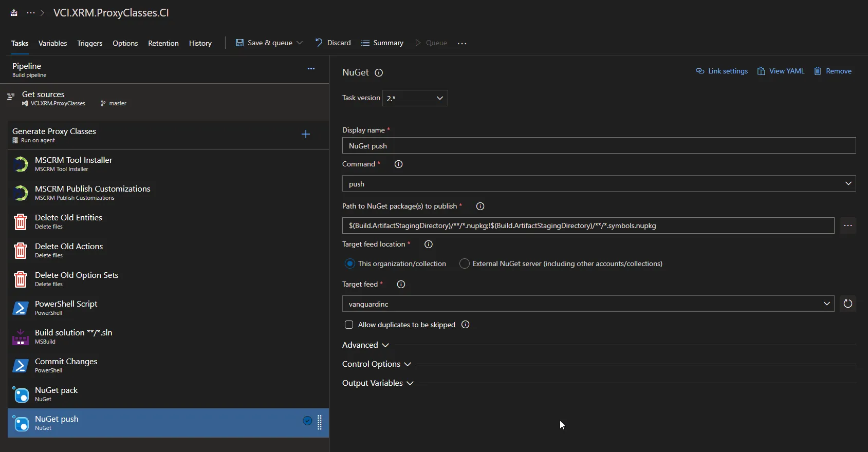This screenshot has height=452, width=868.
Task: Open the Pipeline ellipsis menu
Action: pos(311,69)
